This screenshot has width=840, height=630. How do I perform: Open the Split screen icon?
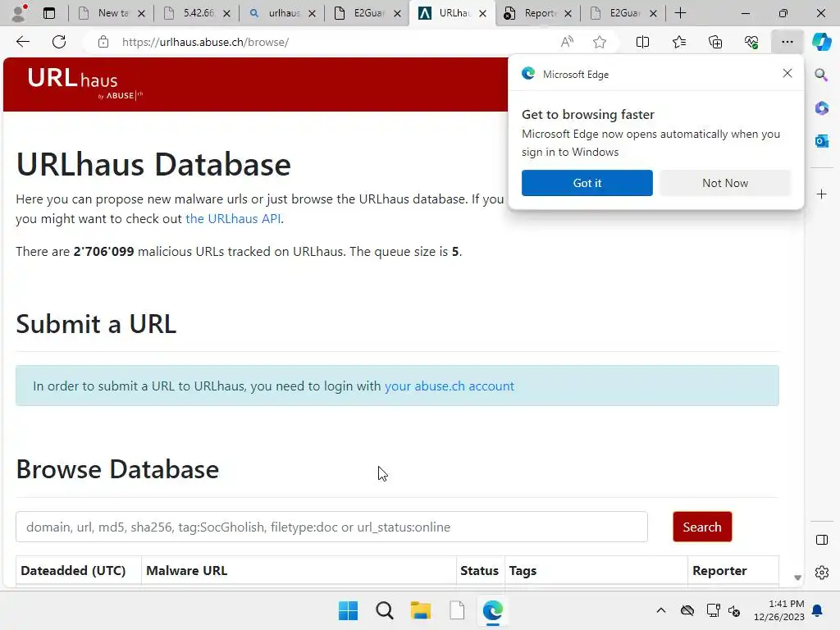[642, 42]
